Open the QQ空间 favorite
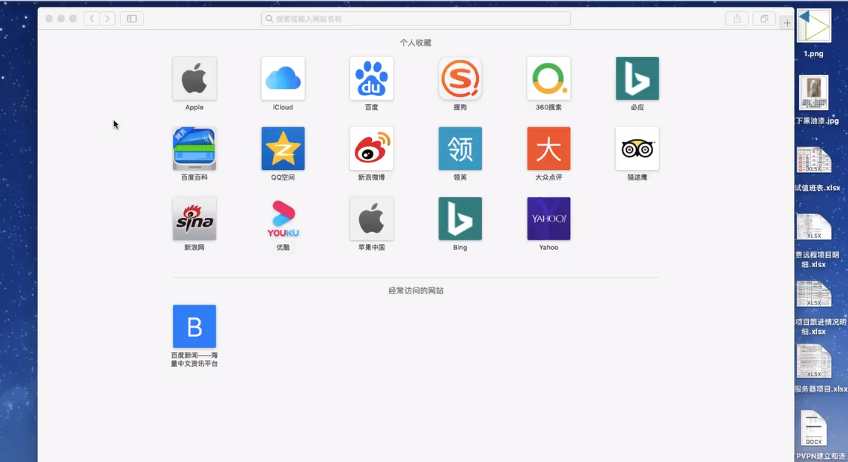 (283, 149)
